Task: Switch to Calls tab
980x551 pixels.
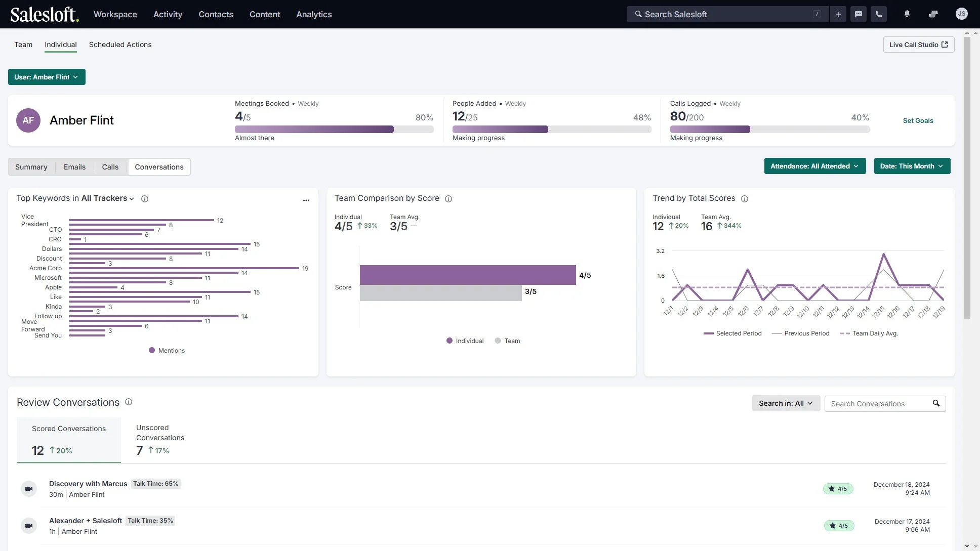Action: (x=110, y=167)
